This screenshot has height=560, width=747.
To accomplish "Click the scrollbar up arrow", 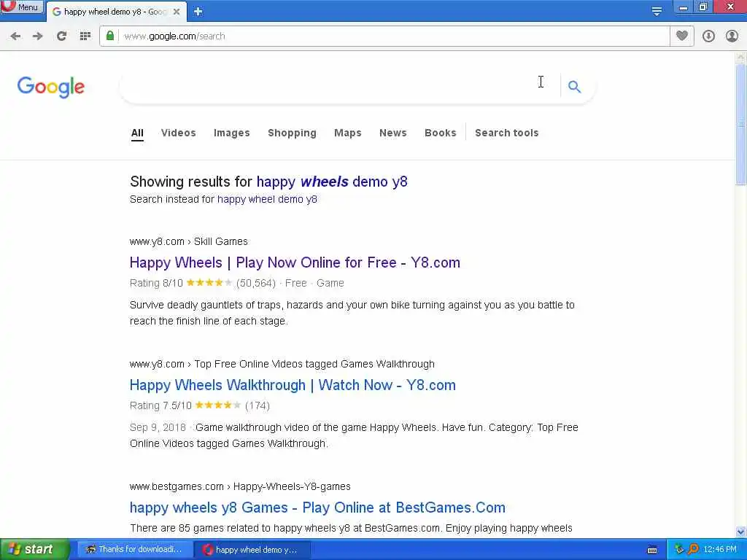I will (x=741, y=57).
